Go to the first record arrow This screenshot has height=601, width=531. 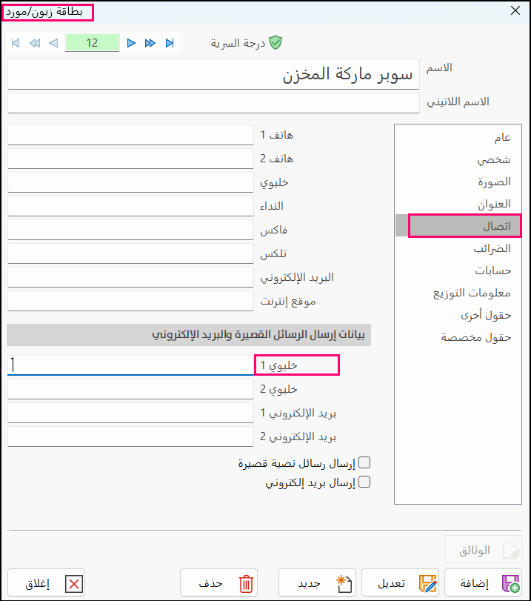(16, 43)
